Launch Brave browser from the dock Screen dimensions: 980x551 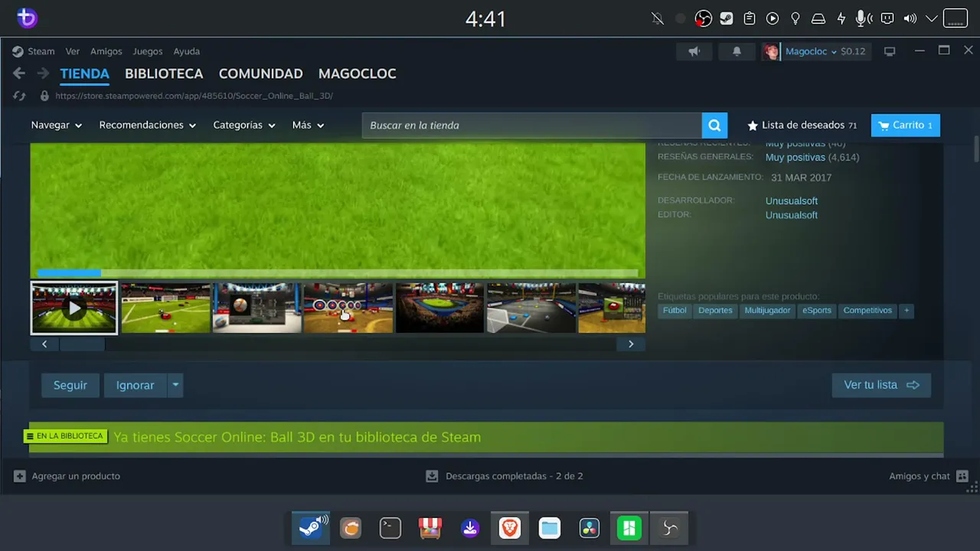point(510,528)
